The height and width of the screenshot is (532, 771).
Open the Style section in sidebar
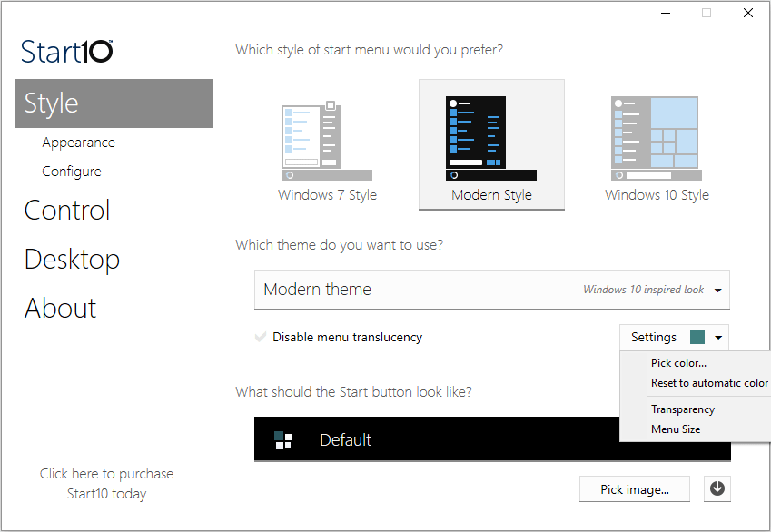click(x=114, y=103)
